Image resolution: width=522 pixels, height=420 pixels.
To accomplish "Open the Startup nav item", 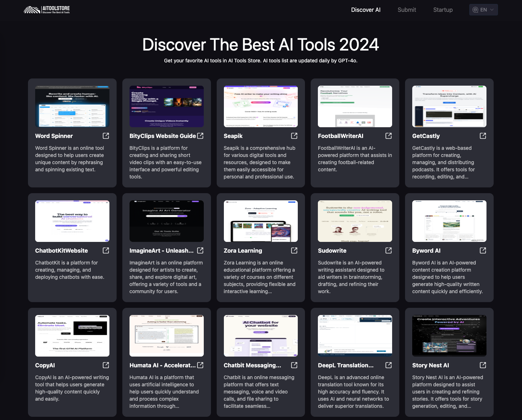I will tap(443, 10).
